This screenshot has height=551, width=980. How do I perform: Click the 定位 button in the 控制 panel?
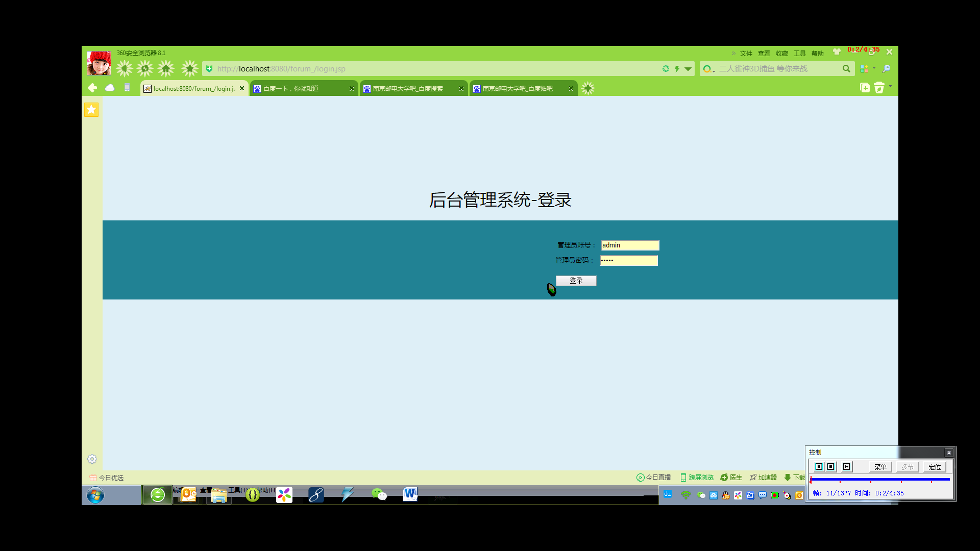(935, 467)
